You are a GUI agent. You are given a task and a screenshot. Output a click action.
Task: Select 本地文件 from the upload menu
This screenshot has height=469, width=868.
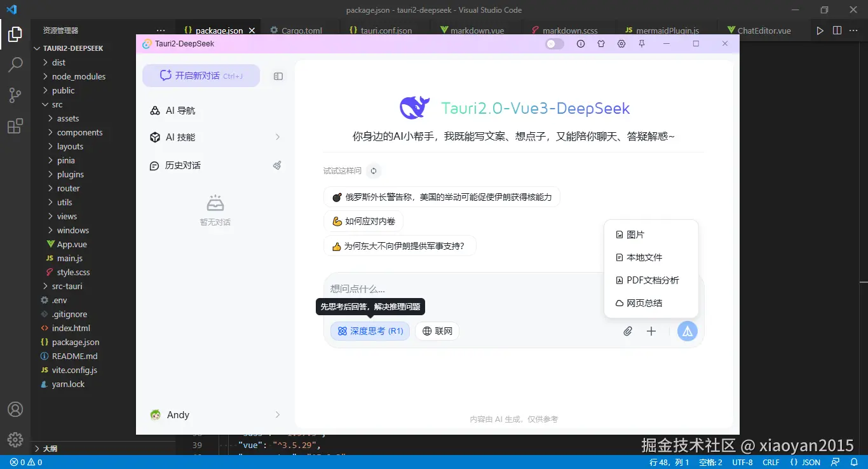pyautogui.click(x=643, y=257)
